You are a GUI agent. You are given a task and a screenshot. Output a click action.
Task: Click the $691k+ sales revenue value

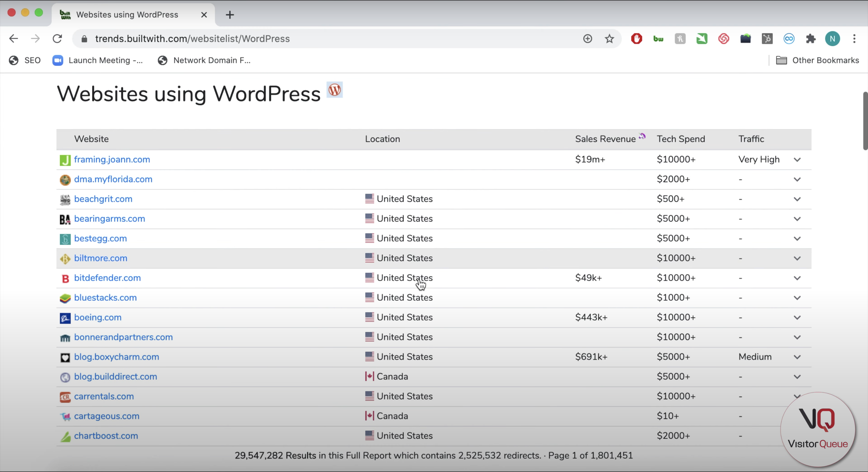pos(591,357)
